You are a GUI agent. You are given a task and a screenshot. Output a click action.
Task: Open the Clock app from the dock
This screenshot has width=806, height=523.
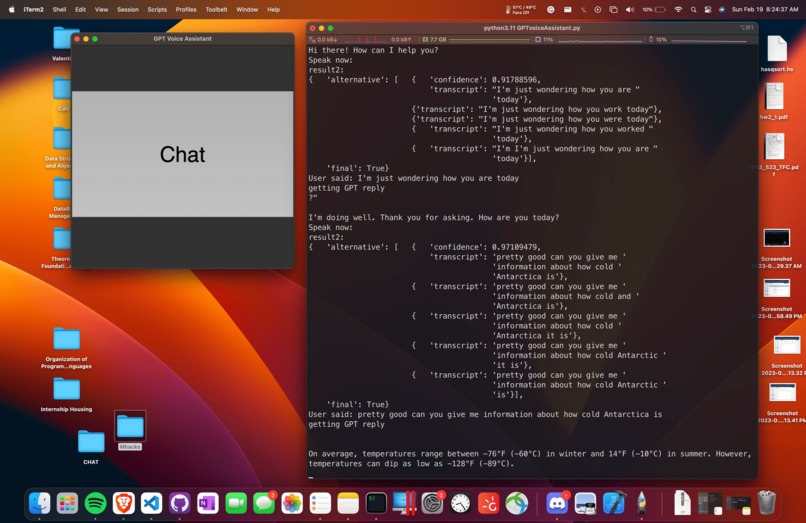click(x=460, y=503)
